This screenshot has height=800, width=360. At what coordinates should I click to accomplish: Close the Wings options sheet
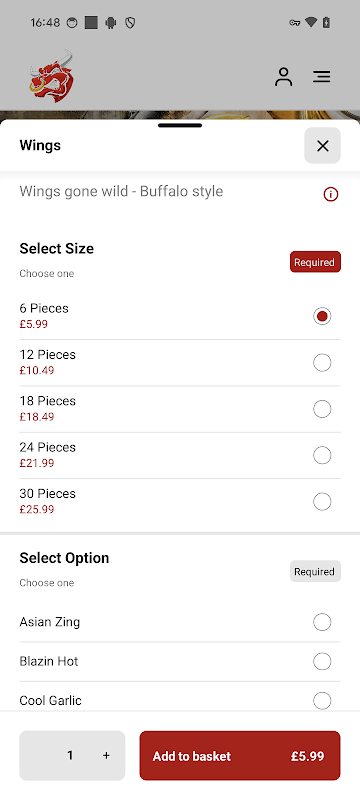[x=322, y=146]
